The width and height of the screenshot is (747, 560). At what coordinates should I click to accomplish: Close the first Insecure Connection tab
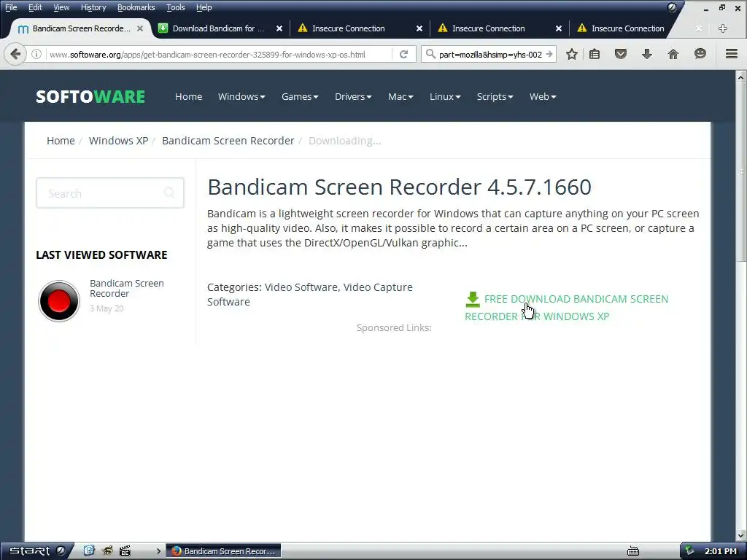[x=419, y=28]
